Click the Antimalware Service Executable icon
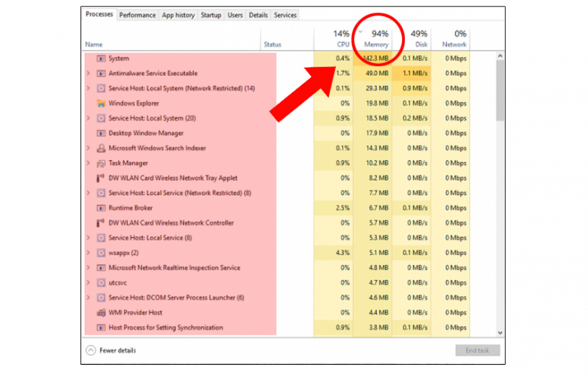This screenshot has height=373, width=588. tap(101, 73)
